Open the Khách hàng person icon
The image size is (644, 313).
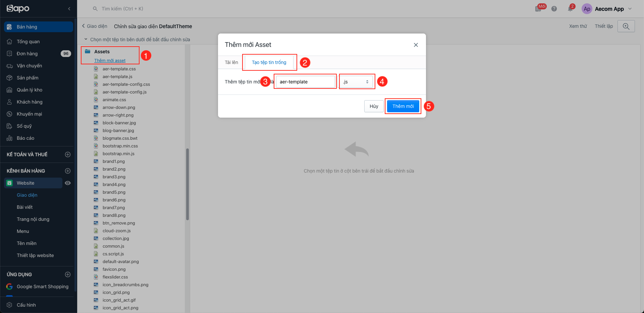click(9, 102)
